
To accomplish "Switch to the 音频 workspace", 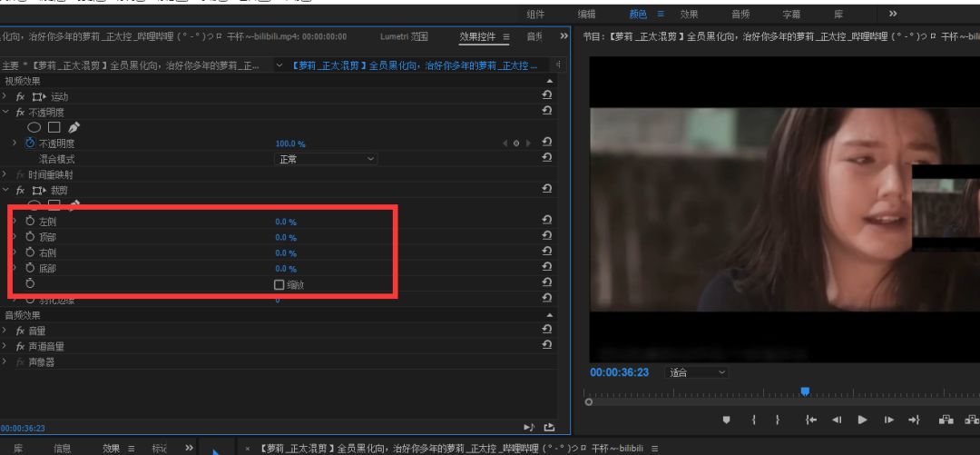I will click(x=740, y=15).
